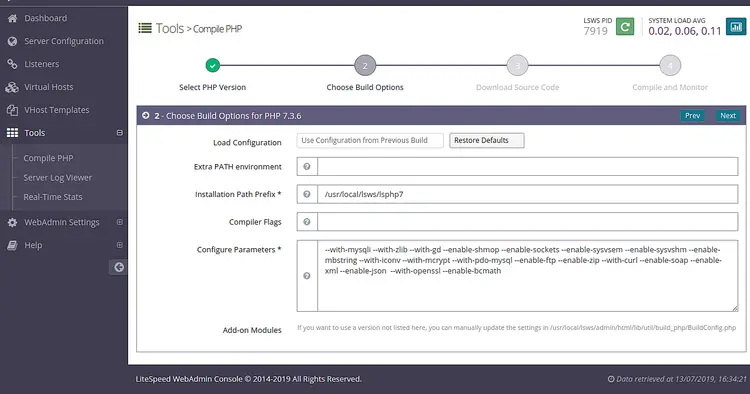Screen dimensions: 750x394
Task: Open Real-Time Stats under Tools
Action: pyautogui.click(x=53, y=197)
